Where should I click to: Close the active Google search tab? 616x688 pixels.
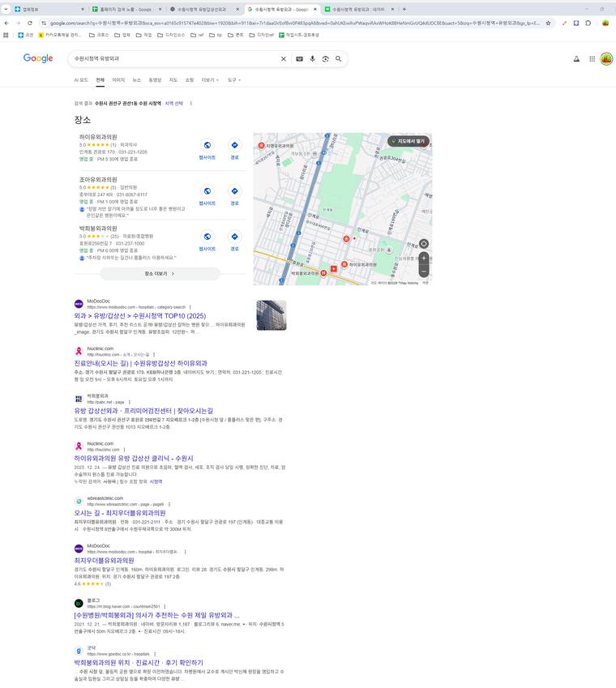(315, 9)
